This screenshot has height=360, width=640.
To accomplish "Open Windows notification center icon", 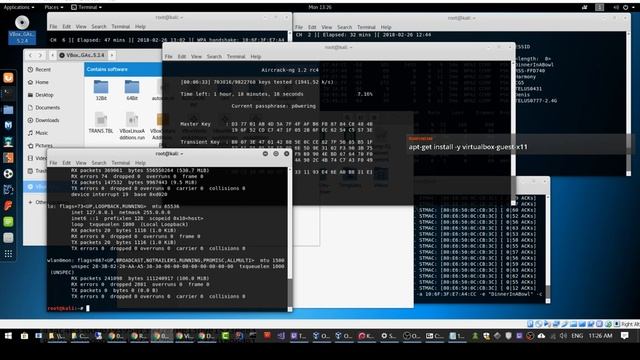I will point(624,336).
